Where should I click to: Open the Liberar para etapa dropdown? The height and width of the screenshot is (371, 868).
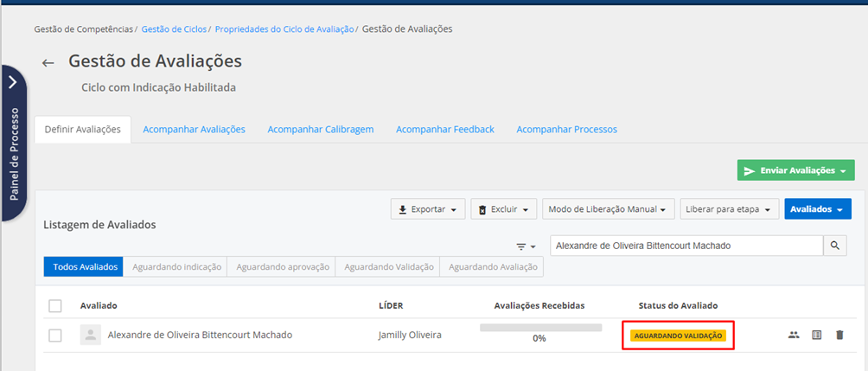pos(729,209)
